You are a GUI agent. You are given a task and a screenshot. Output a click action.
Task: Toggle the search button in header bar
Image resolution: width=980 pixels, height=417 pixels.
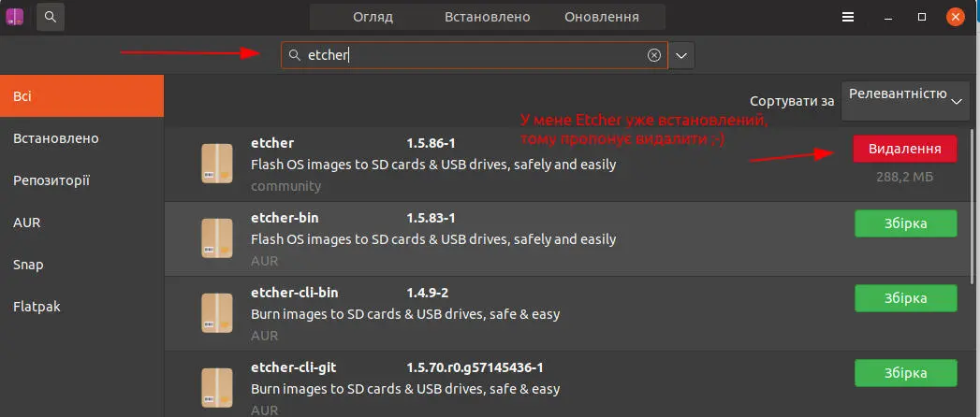coord(51,17)
